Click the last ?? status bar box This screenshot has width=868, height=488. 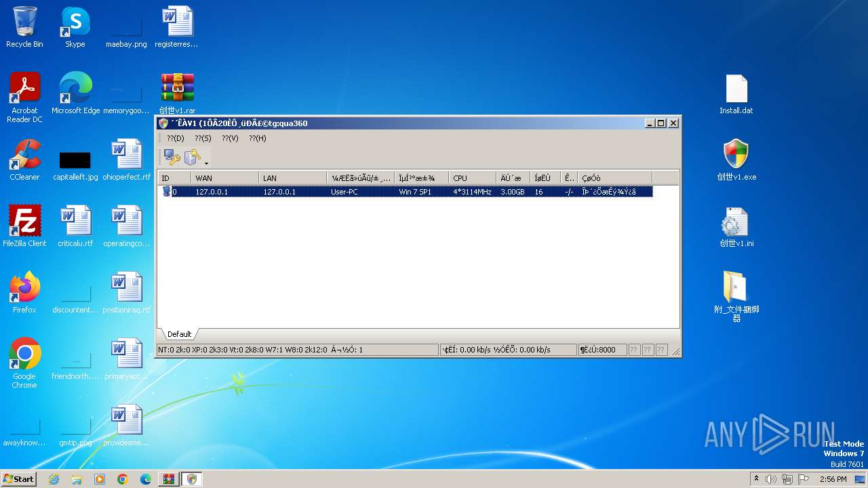(661, 350)
